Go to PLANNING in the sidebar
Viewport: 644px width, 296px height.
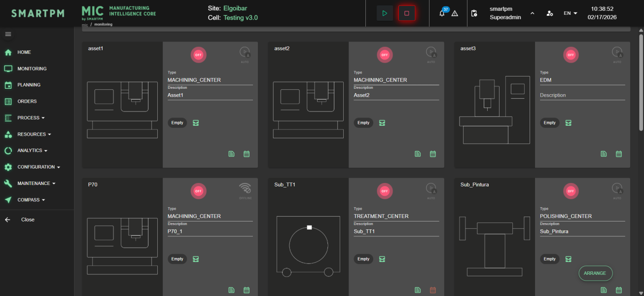point(29,85)
